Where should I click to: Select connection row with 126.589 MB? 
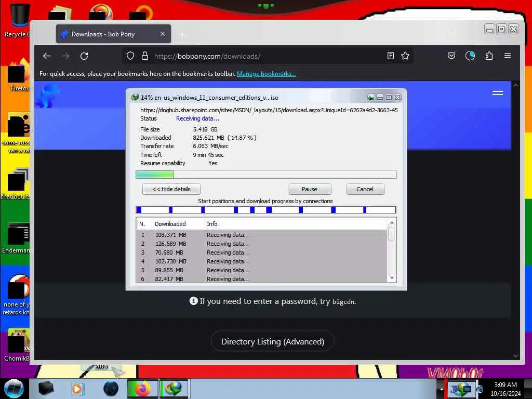(x=261, y=244)
